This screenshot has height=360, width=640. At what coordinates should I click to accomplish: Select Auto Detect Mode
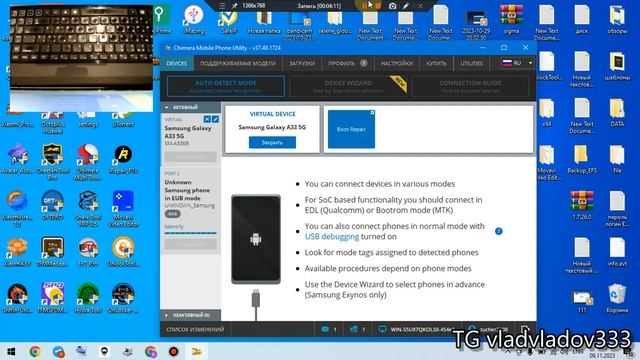point(226,86)
